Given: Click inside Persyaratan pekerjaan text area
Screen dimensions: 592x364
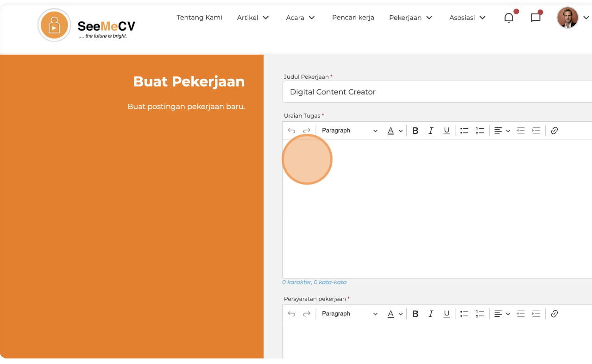Looking at the screenshot, I should coord(437,341).
